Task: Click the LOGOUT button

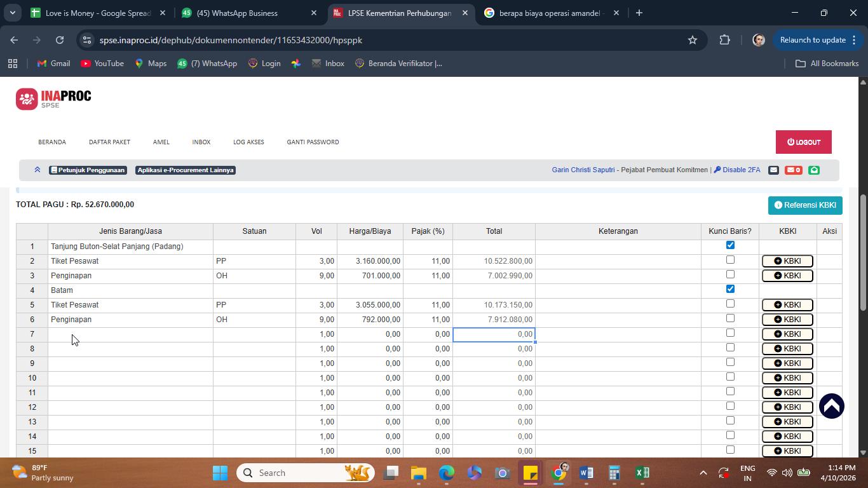Action: 803,142
